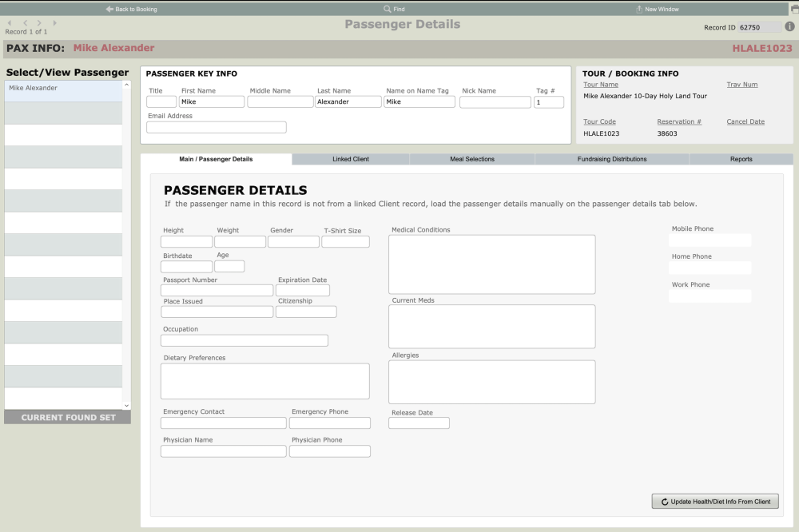The image size is (799, 532).
Task: Click the Medical Conditions text box
Action: pyautogui.click(x=491, y=264)
